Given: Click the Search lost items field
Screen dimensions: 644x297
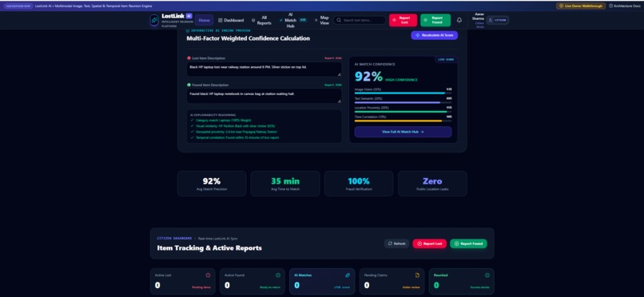Looking at the screenshot, I should 360,20.
